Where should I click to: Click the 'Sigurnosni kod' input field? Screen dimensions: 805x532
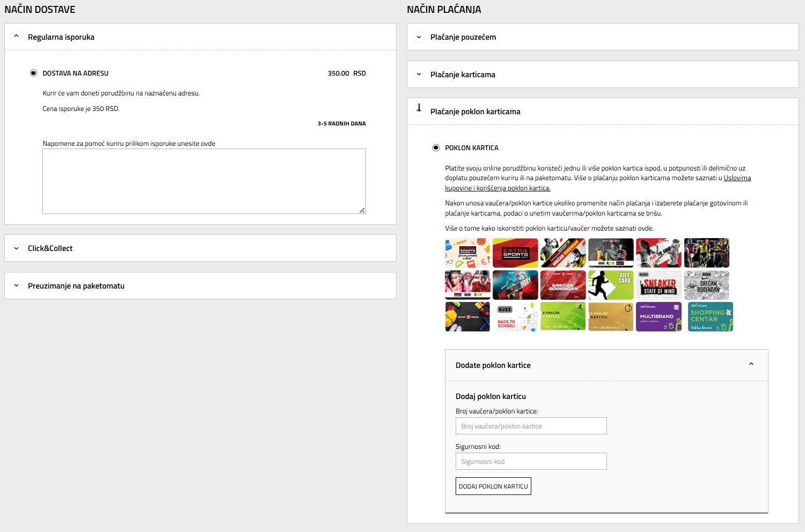[x=531, y=461]
